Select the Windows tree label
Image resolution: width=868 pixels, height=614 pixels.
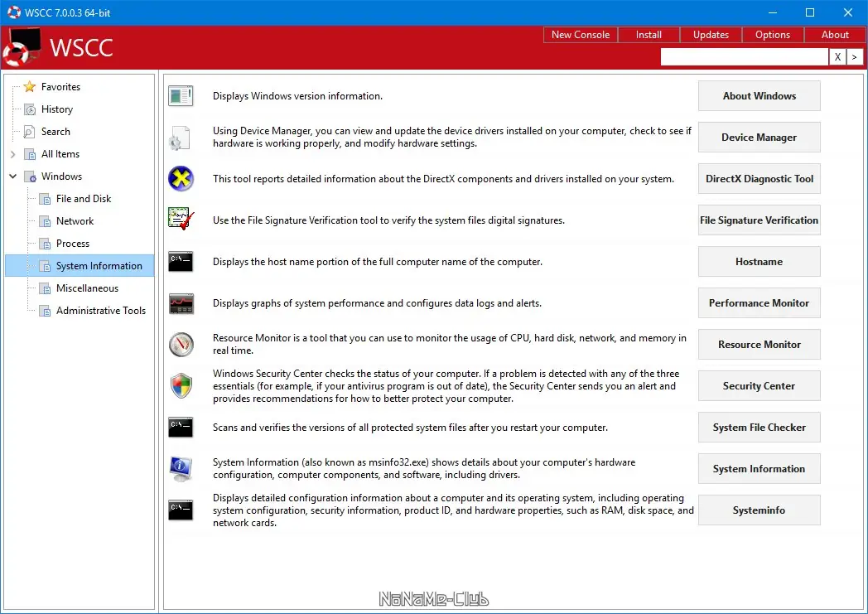coord(61,176)
